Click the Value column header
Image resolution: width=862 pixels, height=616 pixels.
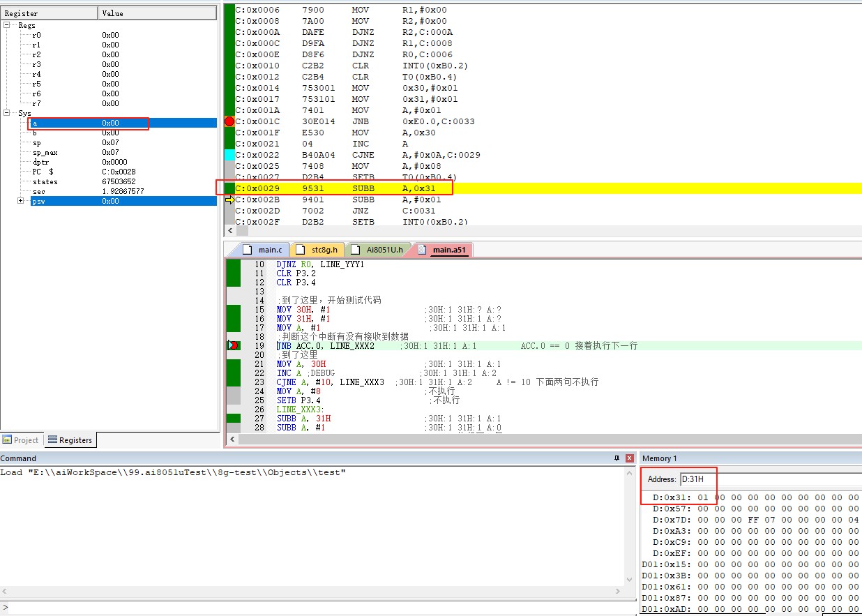click(158, 13)
